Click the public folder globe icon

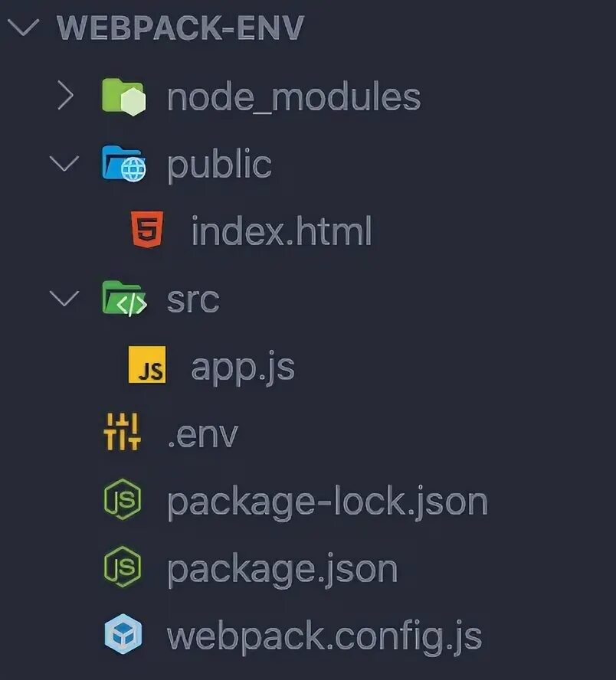124,164
